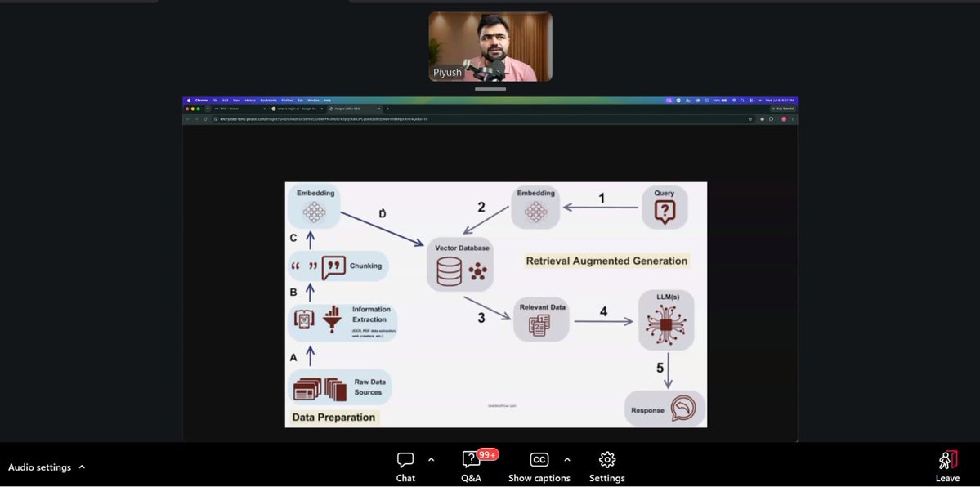Viewport: 980px width, 487px height.
Task: Reload the page in Chrome
Action: tap(205, 119)
